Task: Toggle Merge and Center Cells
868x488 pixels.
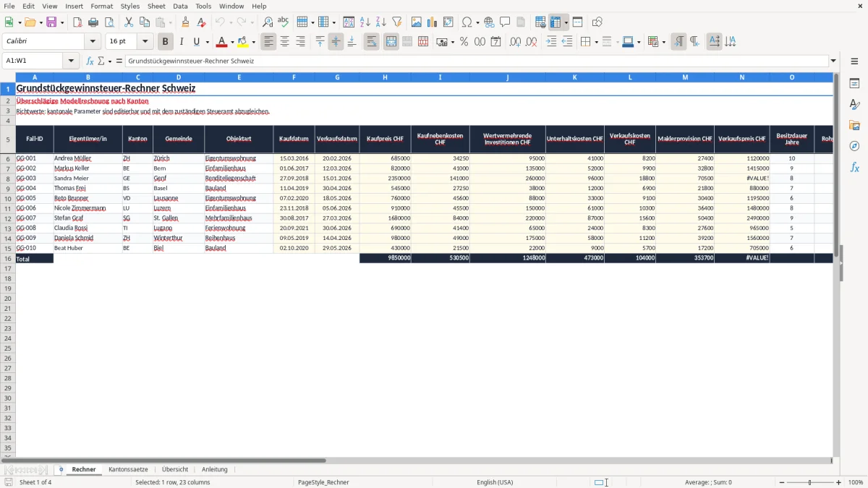Action: click(x=391, y=42)
